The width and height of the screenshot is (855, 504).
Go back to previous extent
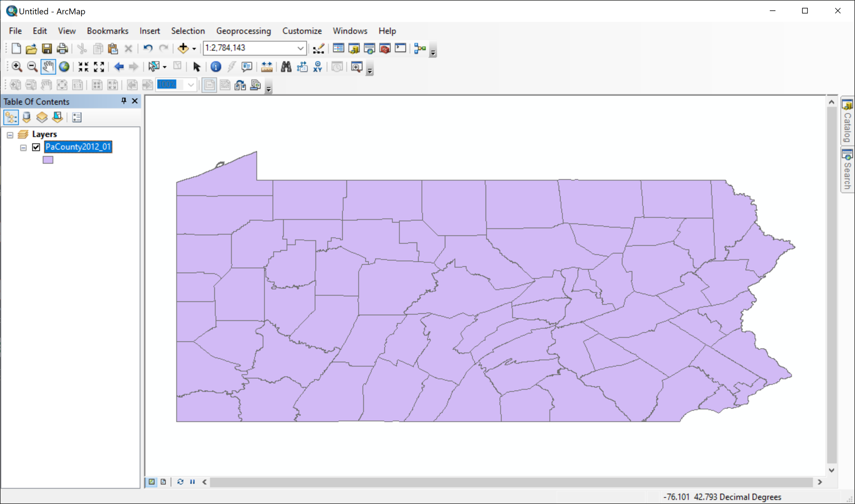tap(119, 67)
